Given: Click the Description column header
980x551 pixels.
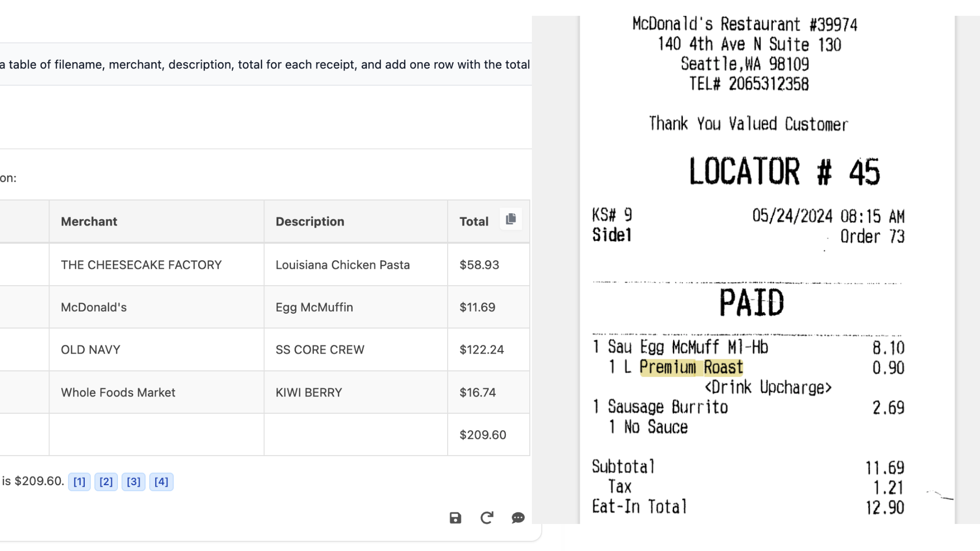Looking at the screenshot, I should tap(310, 221).
